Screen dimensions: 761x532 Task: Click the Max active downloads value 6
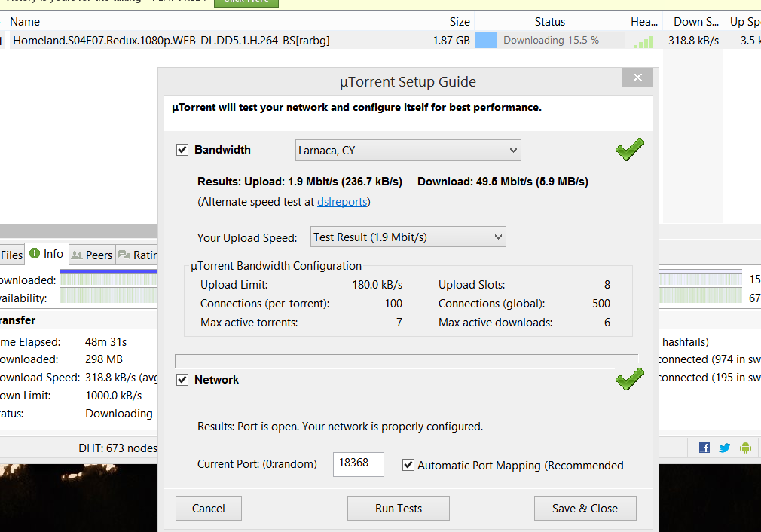(607, 323)
